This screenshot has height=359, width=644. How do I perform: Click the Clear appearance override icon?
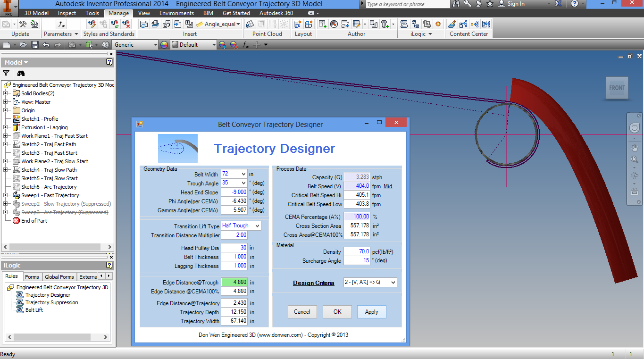tap(234, 45)
